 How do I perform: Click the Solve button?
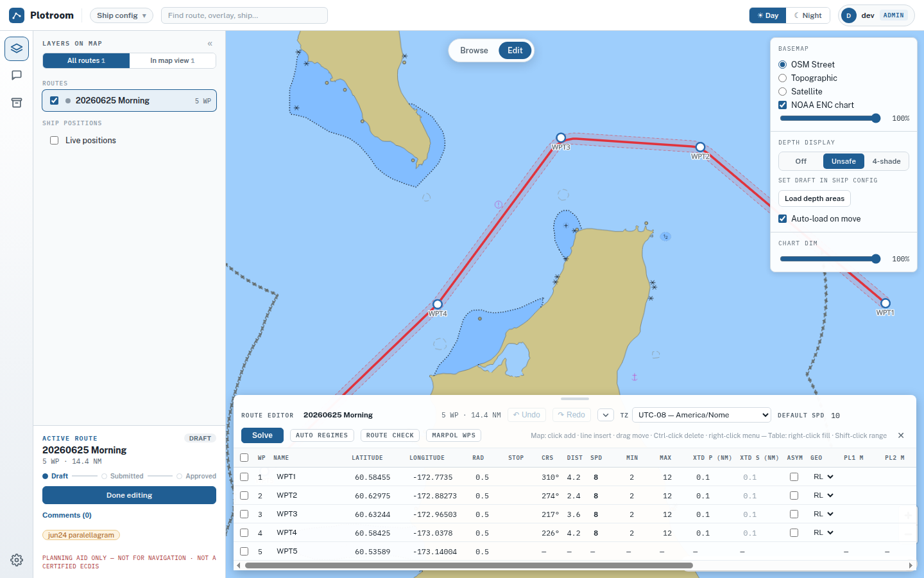point(262,435)
